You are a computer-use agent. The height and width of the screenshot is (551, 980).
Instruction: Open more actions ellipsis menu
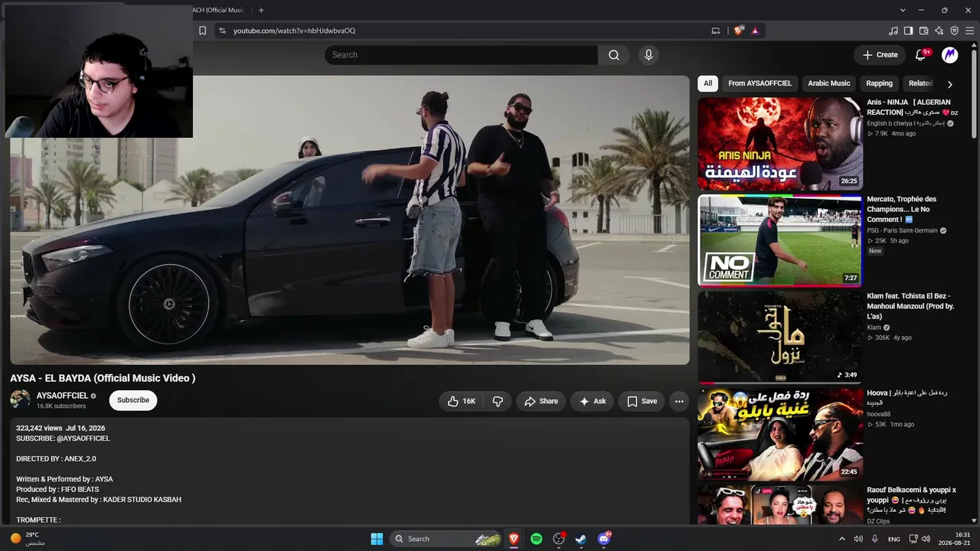click(x=679, y=401)
